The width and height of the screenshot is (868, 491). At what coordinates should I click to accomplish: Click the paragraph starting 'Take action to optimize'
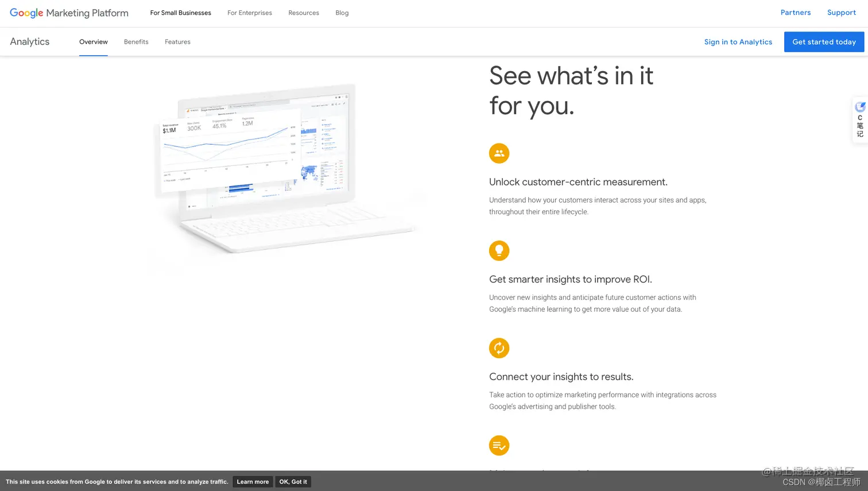tap(603, 400)
